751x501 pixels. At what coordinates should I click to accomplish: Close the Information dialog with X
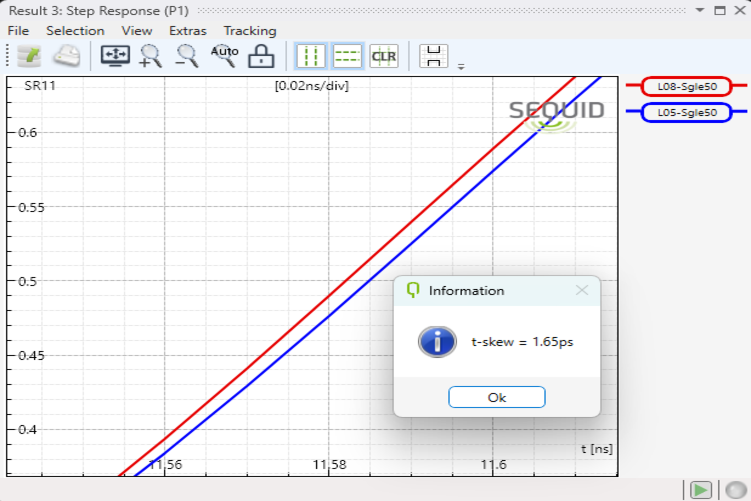[x=582, y=291]
